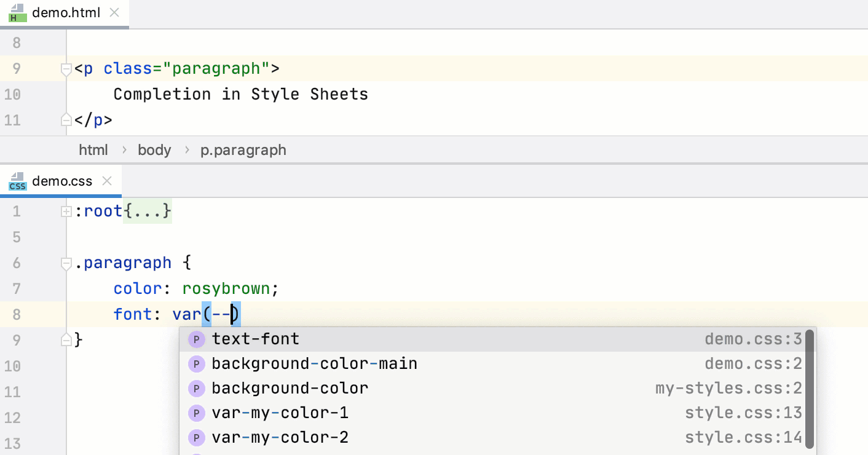
Task: Click body in the breadcrumbs bar
Action: click(154, 149)
